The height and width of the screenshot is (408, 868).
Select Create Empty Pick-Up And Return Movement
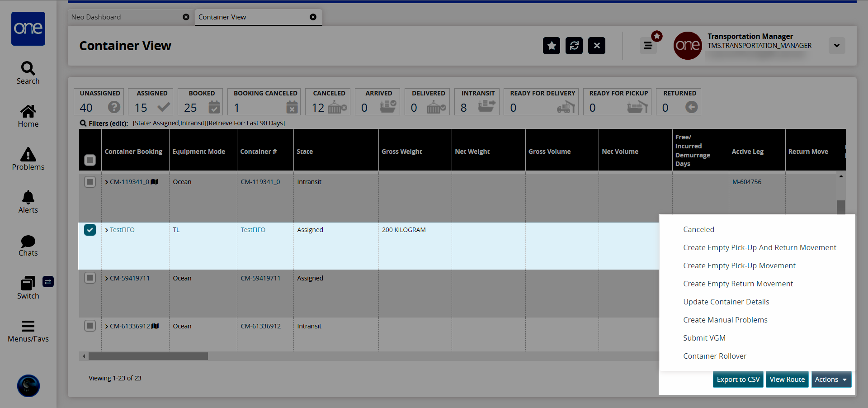(759, 247)
